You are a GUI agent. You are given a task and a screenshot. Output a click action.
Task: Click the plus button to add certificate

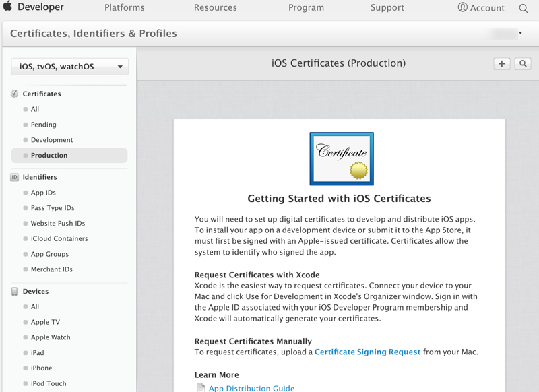(502, 63)
